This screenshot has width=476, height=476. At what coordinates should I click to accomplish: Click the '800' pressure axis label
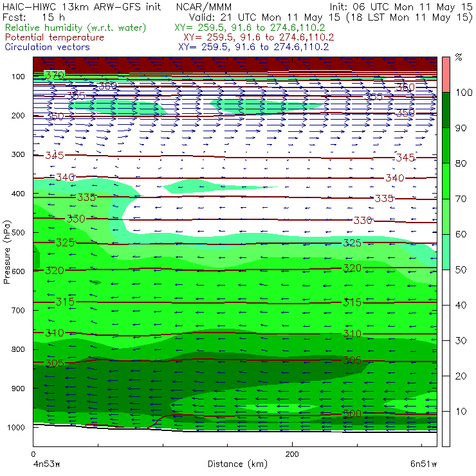point(18,349)
